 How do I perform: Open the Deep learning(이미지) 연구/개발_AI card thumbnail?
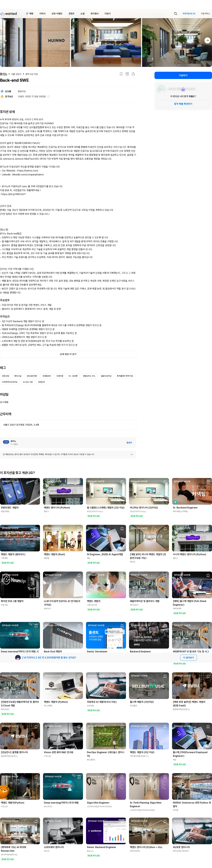tap(20, 635)
